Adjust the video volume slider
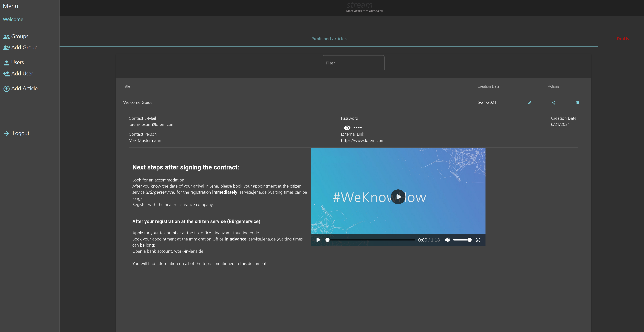The image size is (644, 332). (x=462, y=240)
